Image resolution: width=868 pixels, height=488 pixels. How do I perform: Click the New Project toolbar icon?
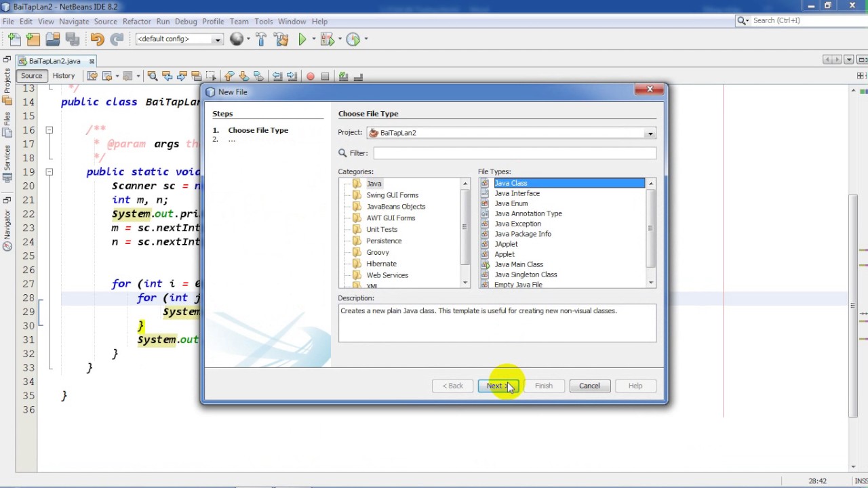coord(33,39)
